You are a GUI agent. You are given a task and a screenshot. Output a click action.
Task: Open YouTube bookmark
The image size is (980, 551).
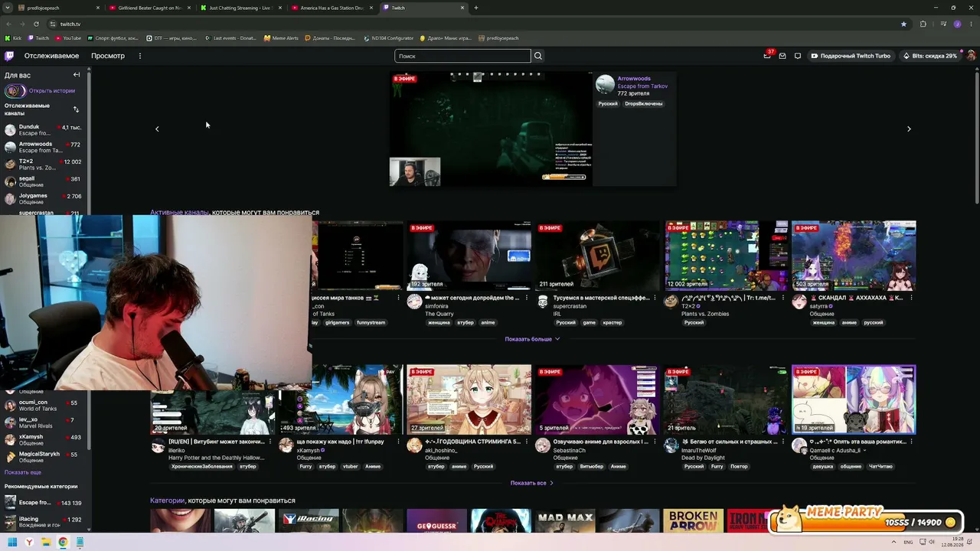[68, 38]
